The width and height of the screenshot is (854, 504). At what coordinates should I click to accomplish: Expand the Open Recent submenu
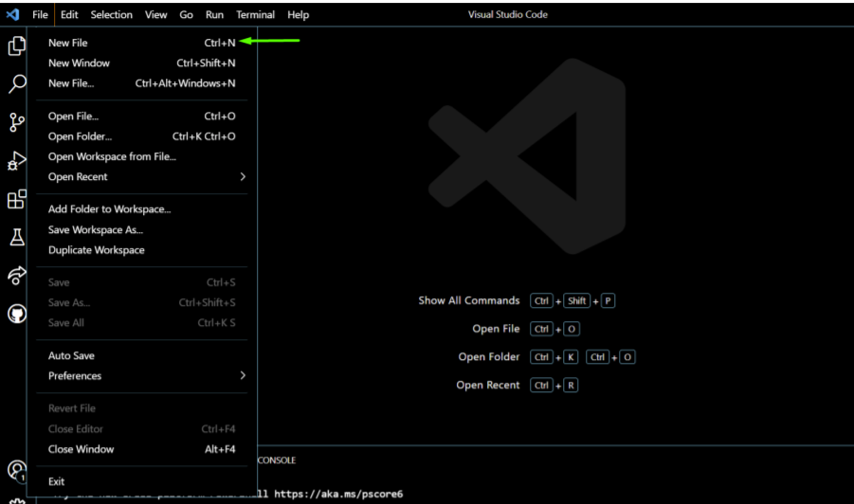pos(141,177)
